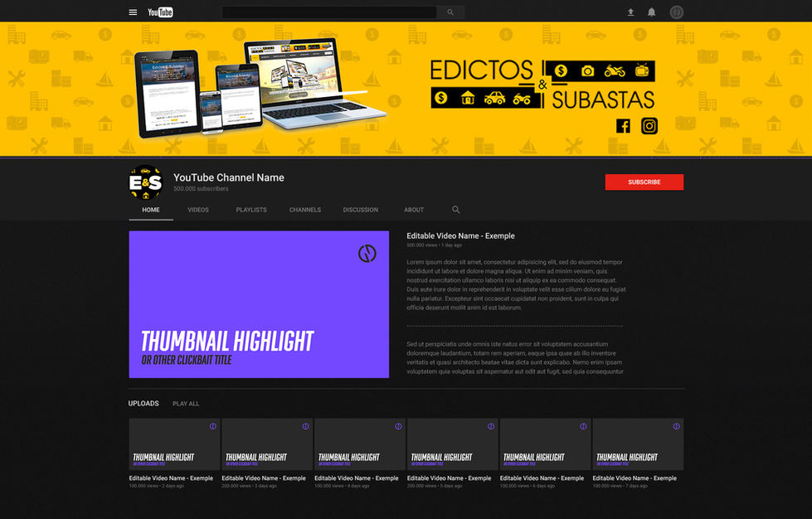Click '200.000 views • 5 days ago' text

pos(435,486)
